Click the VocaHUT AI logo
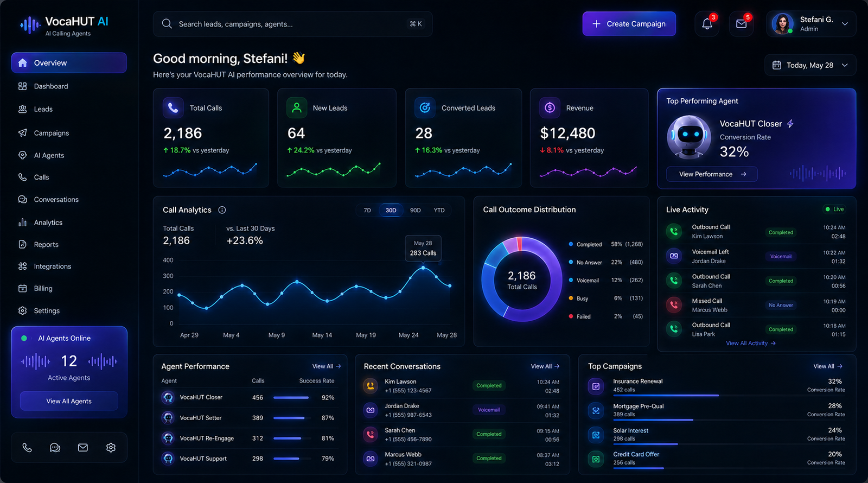The height and width of the screenshot is (483, 868). [63, 26]
